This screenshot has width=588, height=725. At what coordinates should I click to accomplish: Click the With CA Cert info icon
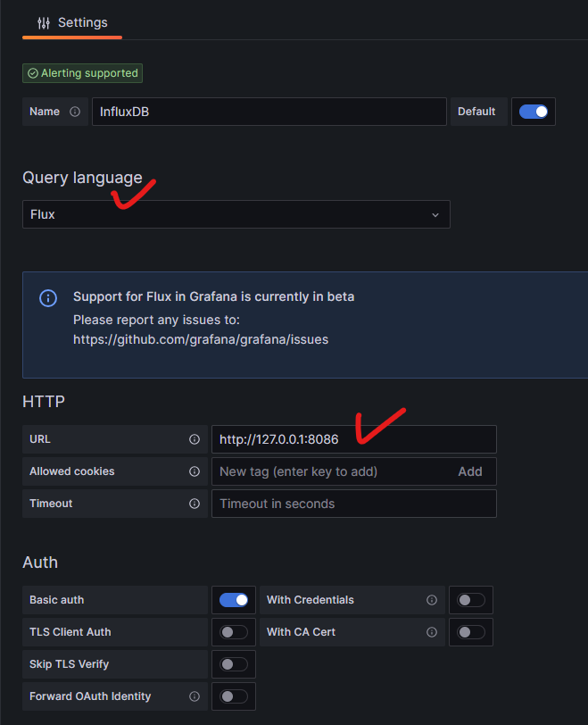(432, 632)
